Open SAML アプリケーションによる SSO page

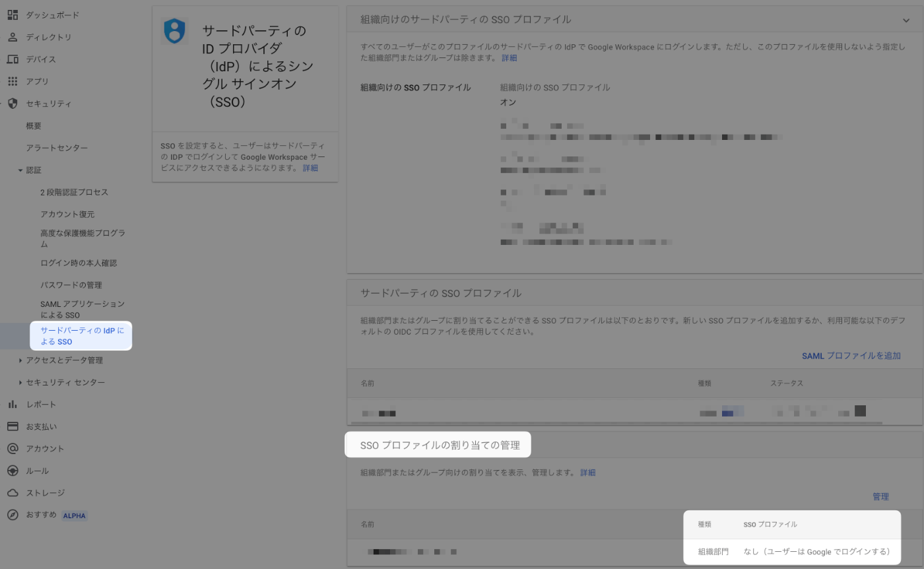pos(82,310)
